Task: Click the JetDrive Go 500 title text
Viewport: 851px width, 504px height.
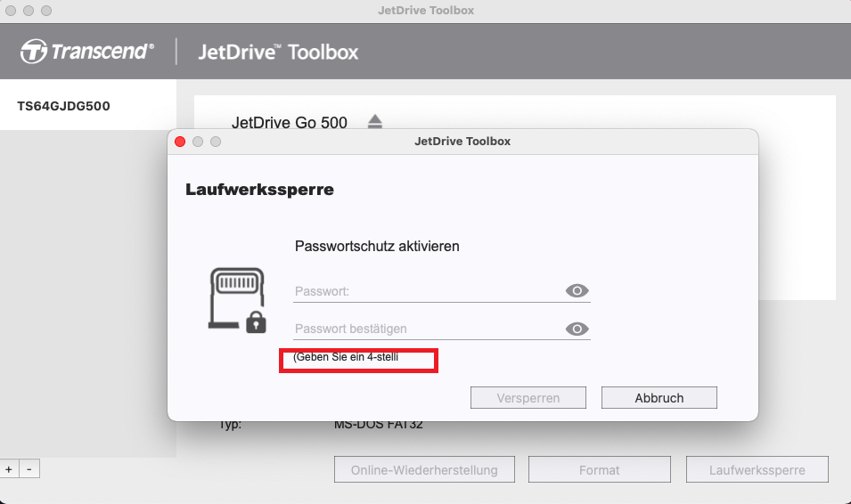Action: [290, 123]
